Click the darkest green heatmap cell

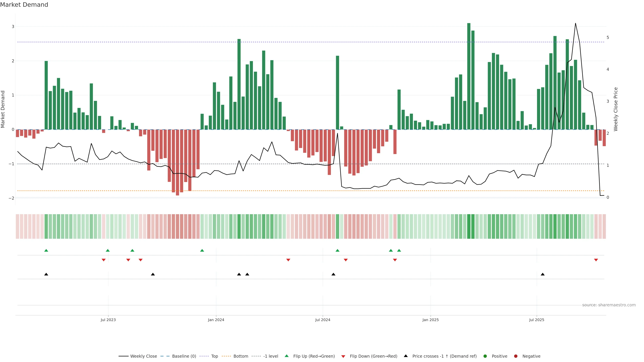tap(469, 226)
